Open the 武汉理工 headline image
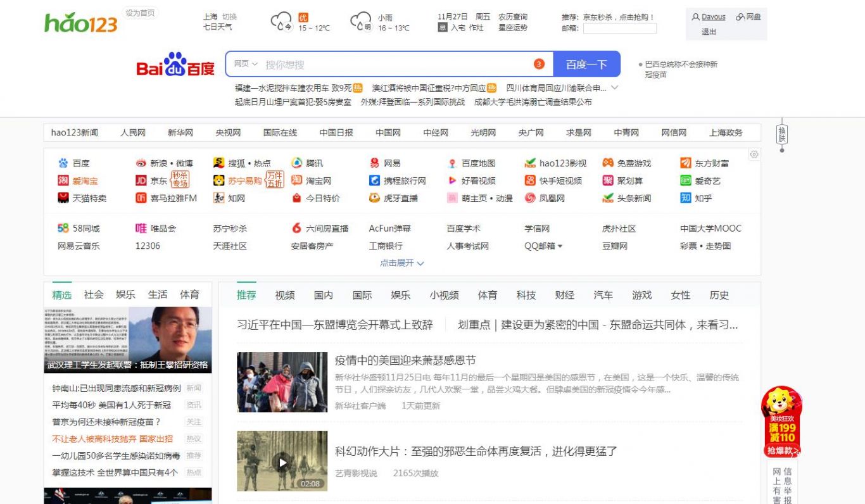Screen dimensions: 865x504 [x=128, y=341]
